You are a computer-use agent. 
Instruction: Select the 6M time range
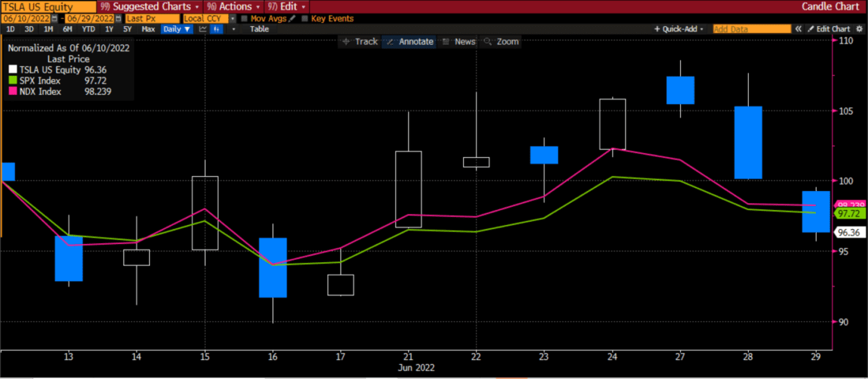click(68, 28)
